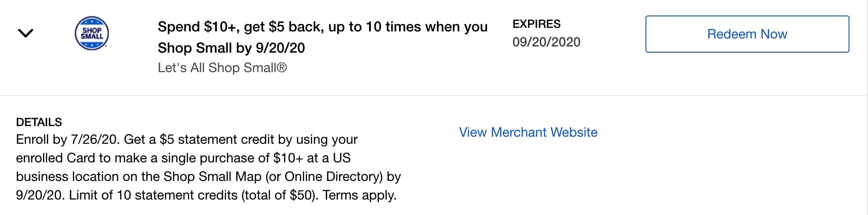This screenshot has width=868, height=215.
Task: Click the Shop Small round logo
Action: pos(92,34)
